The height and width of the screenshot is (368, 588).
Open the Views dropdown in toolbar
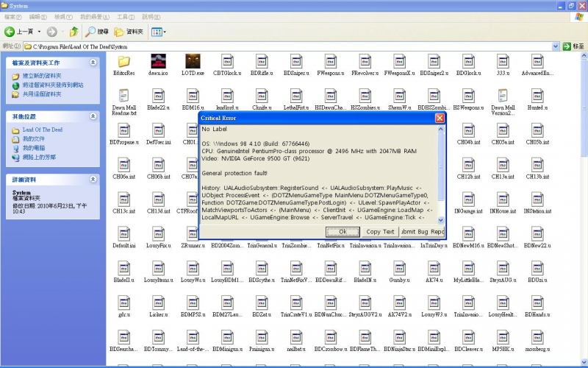click(159, 32)
